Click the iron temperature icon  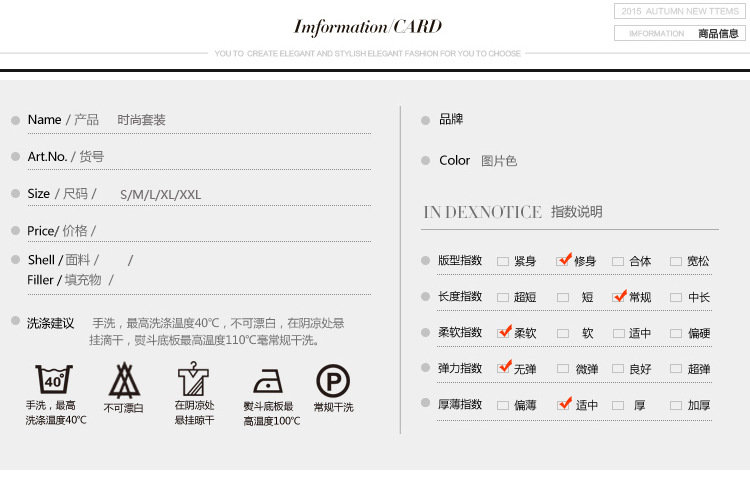pyautogui.click(x=268, y=382)
